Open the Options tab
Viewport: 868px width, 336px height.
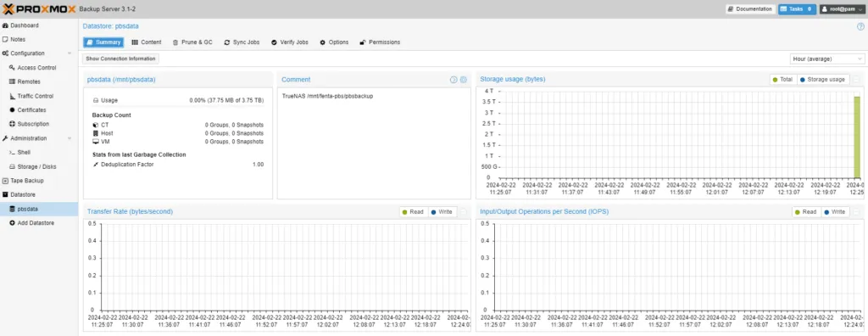point(334,42)
